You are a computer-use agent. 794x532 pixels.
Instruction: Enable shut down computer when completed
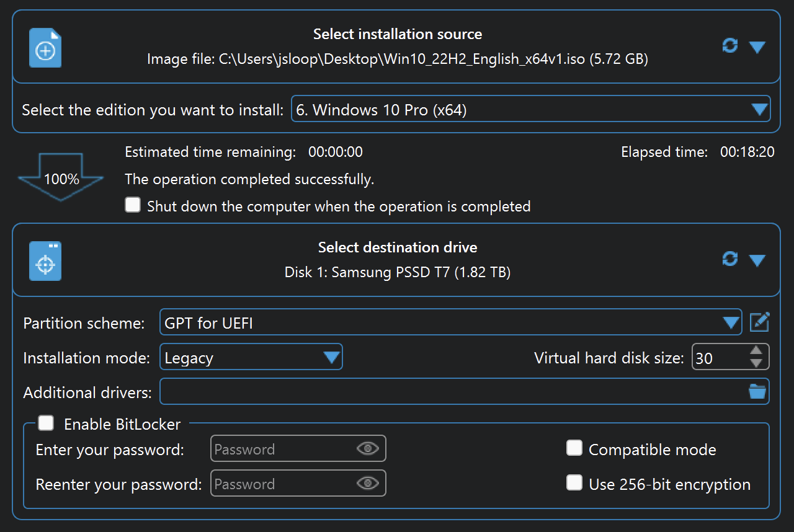coord(133,205)
